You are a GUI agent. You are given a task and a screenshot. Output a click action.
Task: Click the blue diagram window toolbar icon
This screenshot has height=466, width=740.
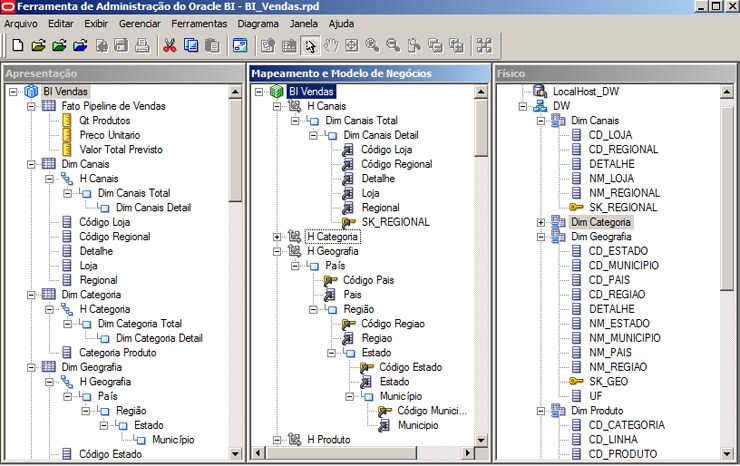tap(240, 46)
